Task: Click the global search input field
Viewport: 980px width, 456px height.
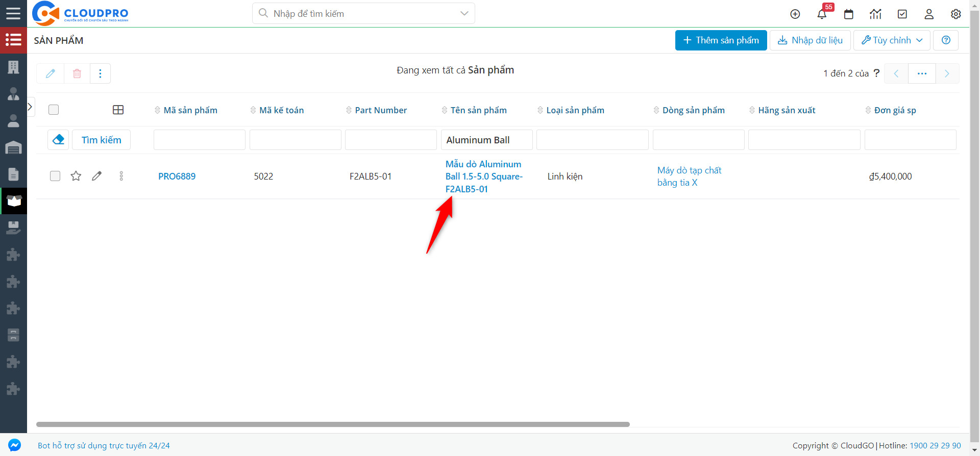Action: [363, 13]
